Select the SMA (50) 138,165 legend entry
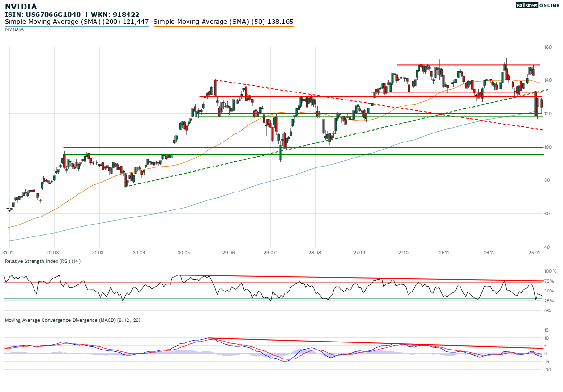The height and width of the screenshot is (392, 563). (x=223, y=22)
